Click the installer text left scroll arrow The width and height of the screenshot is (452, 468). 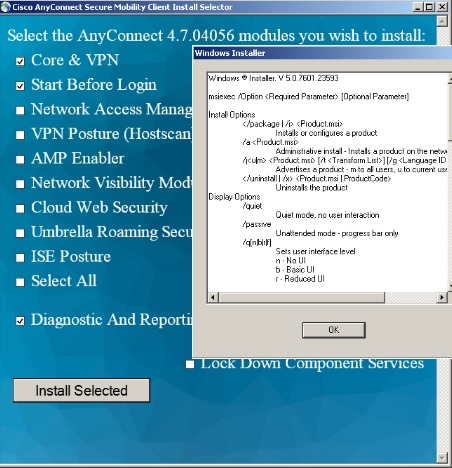(213, 297)
